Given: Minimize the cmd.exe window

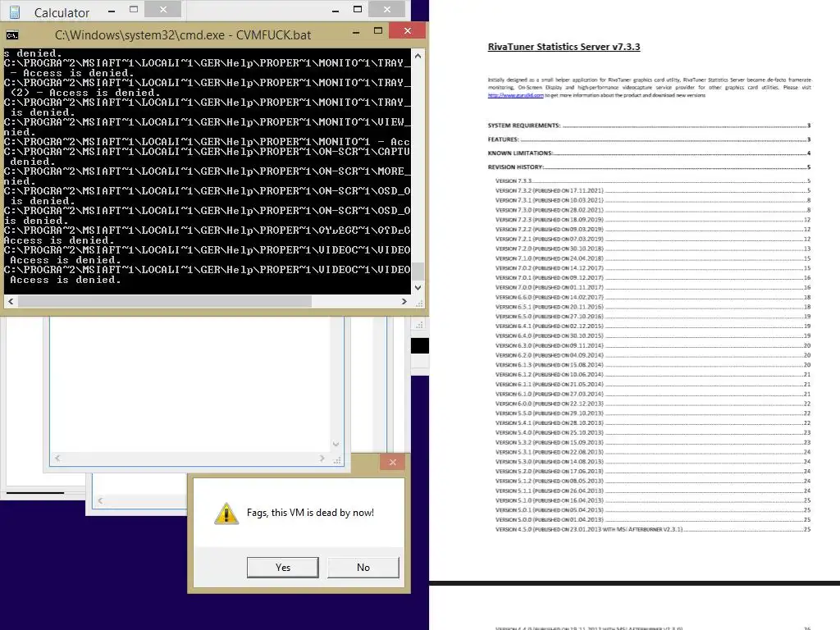Looking at the screenshot, I should pyautogui.click(x=356, y=32).
